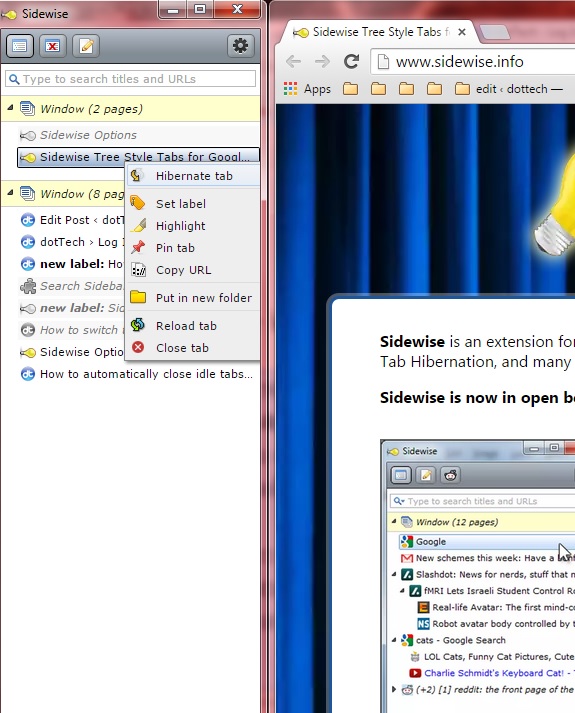
Task: Choose Highlight in context menu
Action: pos(193,226)
